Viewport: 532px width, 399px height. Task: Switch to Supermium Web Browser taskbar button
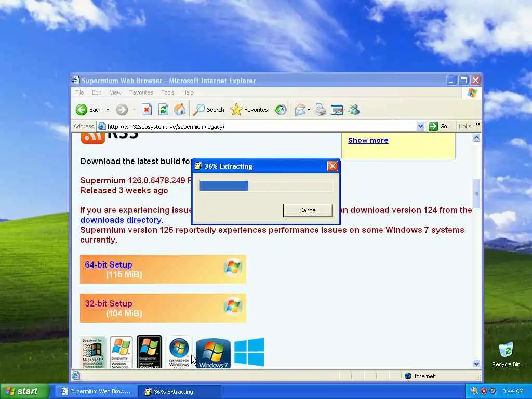tap(96, 391)
